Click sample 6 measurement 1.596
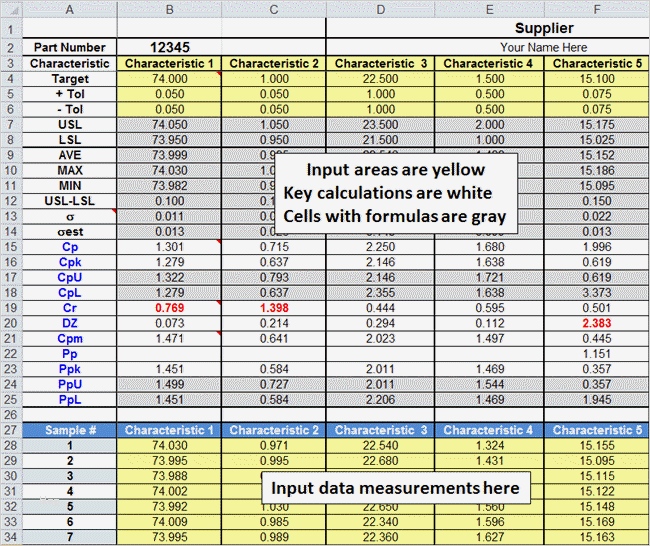The image size is (650, 546). [x=489, y=522]
